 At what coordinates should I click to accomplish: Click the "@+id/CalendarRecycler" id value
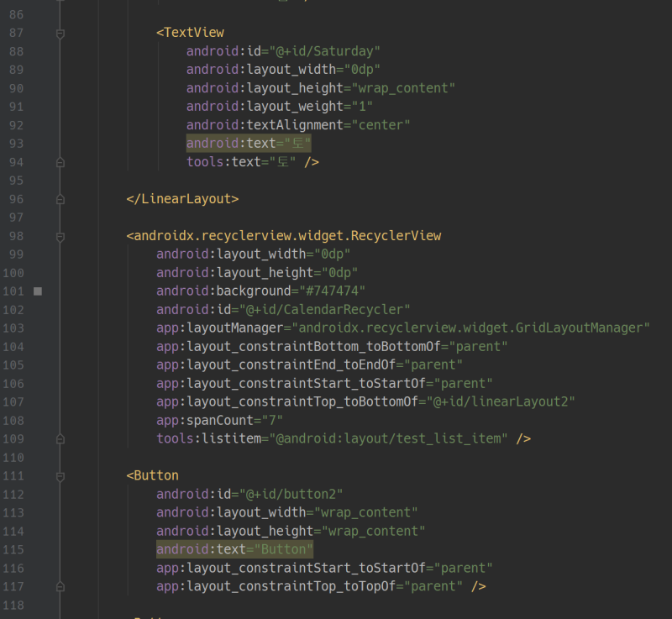[x=324, y=310]
